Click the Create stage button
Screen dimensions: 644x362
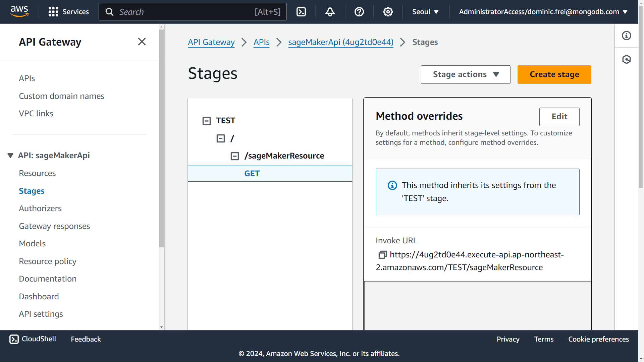tap(554, 74)
